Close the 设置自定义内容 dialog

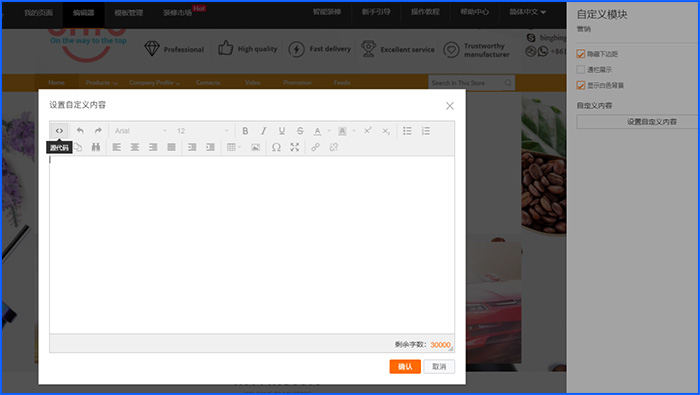coord(450,106)
